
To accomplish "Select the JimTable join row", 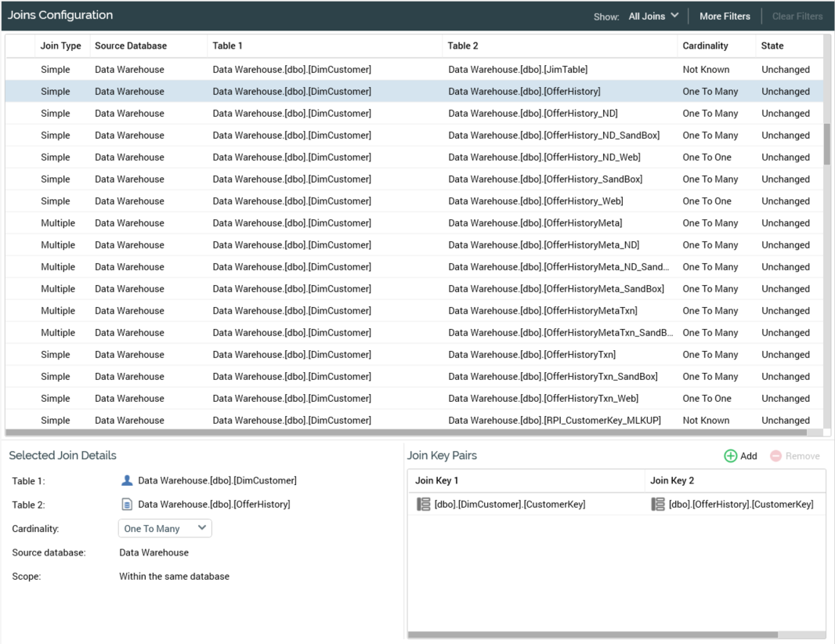I will 517,70.
